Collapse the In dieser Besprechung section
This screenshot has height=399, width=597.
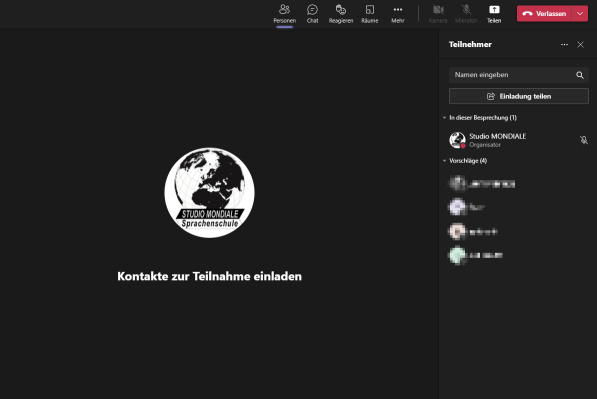click(x=444, y=118)
